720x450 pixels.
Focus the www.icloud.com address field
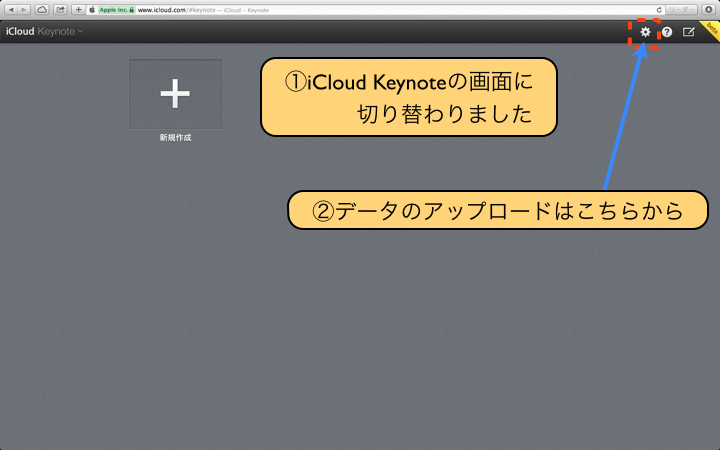(x=374, y=10)
